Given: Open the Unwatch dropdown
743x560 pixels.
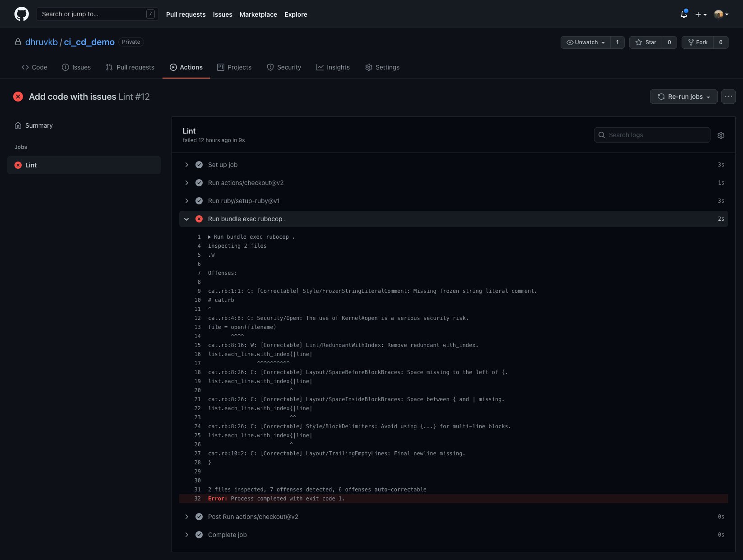Looking at the screenshot, I should (x=585, y=42).
